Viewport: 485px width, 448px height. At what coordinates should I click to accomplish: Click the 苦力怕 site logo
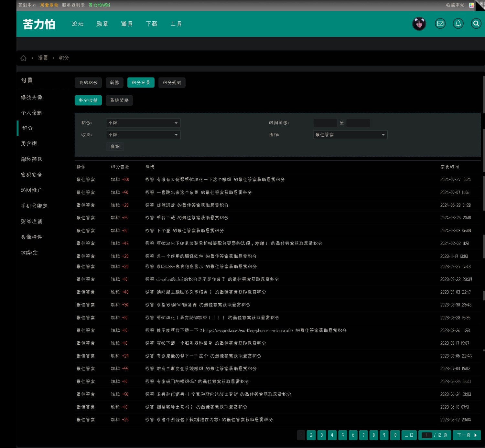39,24
